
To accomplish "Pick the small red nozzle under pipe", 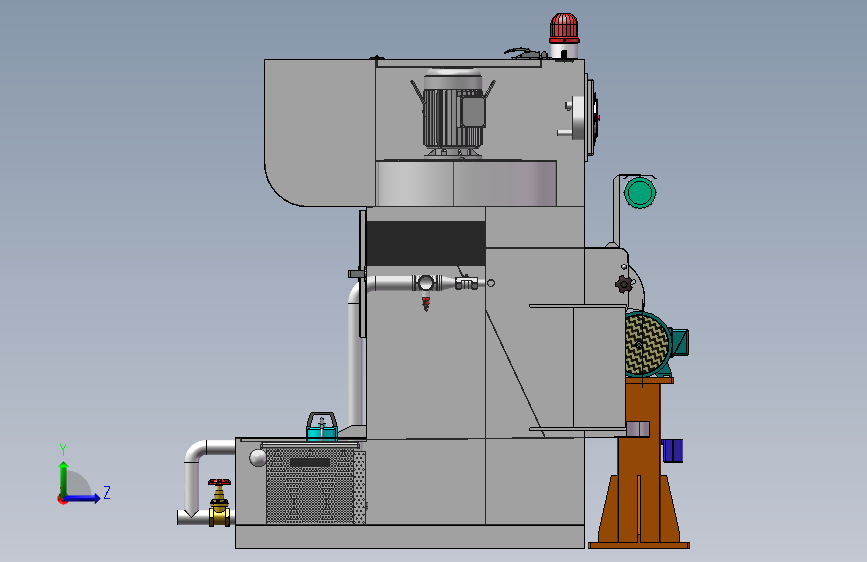I will tap(426, 304).
